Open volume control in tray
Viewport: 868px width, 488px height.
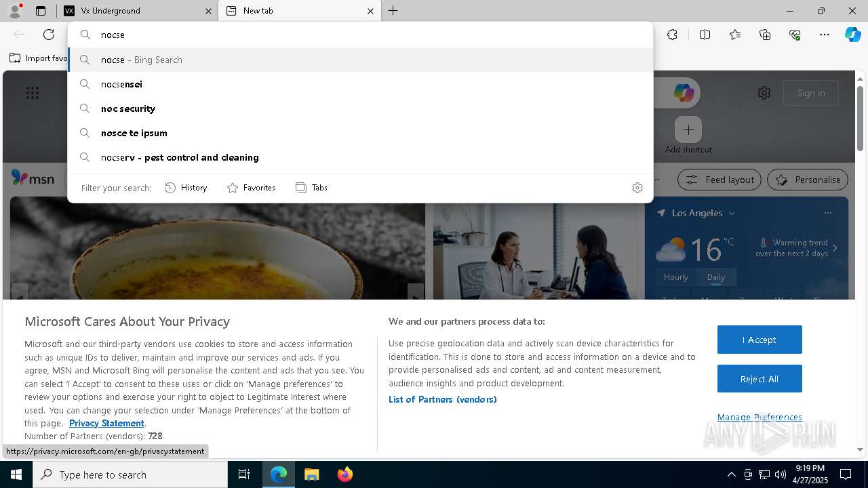781,474
